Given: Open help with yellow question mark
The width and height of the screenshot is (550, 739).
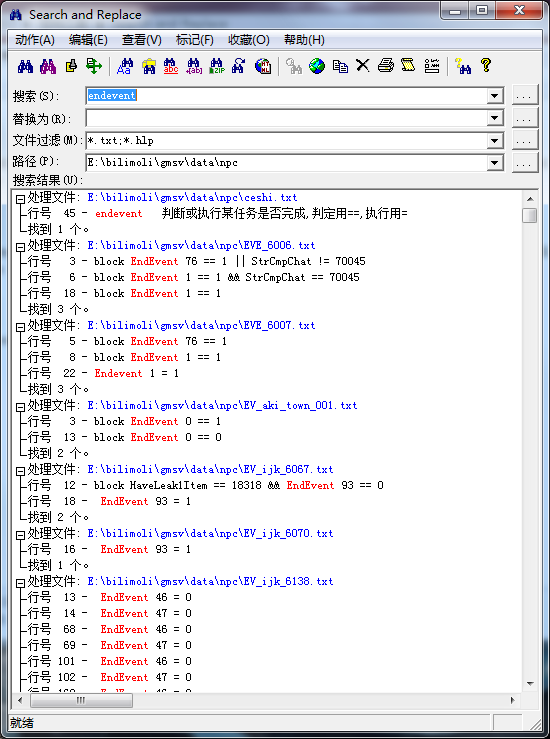Looking at the screenshot, I should 486,65.
